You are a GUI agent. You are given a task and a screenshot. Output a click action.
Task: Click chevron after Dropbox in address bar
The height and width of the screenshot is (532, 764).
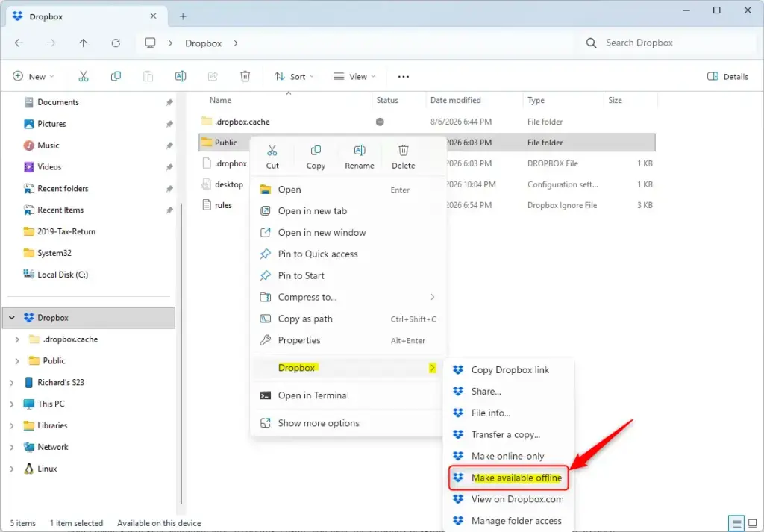coord(236,43)
